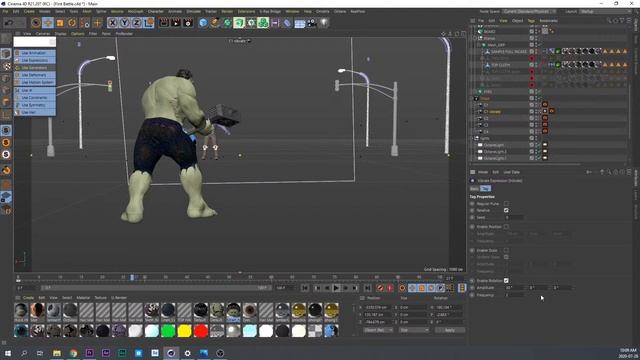Click the Frequency value field under Enable Rotation

coord(514,295)
